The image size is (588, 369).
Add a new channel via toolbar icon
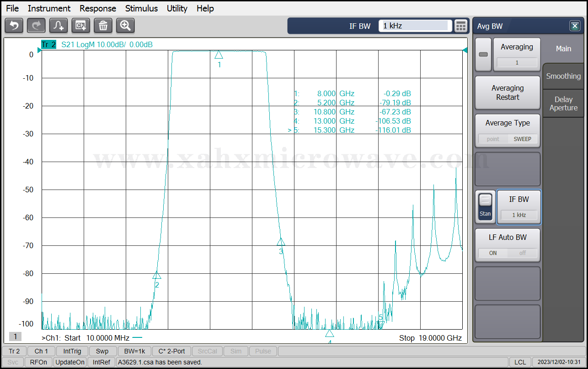click(81, 26)
